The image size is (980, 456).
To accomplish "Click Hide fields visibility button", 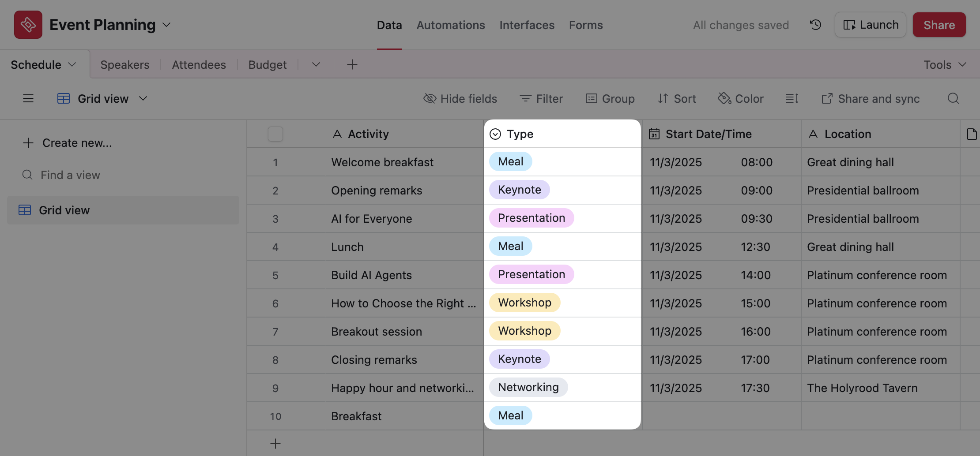I will pos(460,98).
